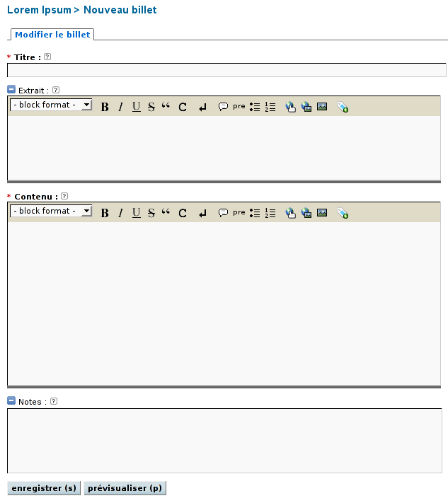Click into the Titre input field
This screenshot has width=448, height=503.
click(226, 70)
